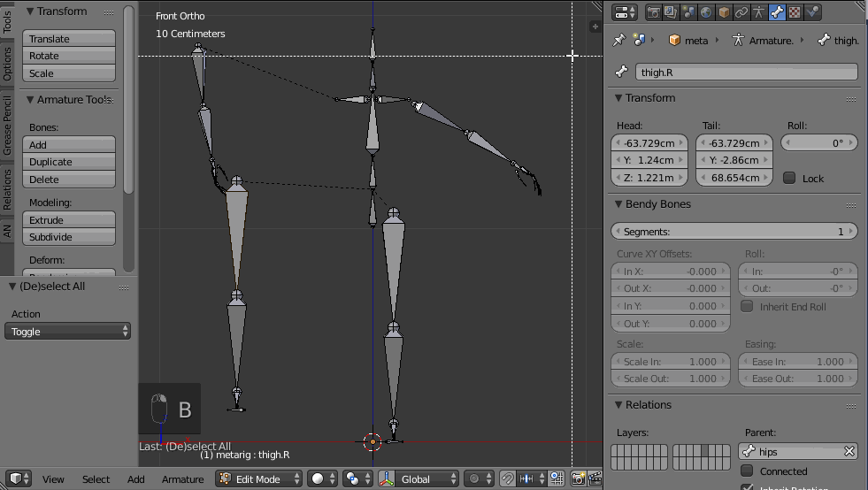Open the Armature data properties tab
The width and height of the screenshot is (868, 490).
[759, 12]
